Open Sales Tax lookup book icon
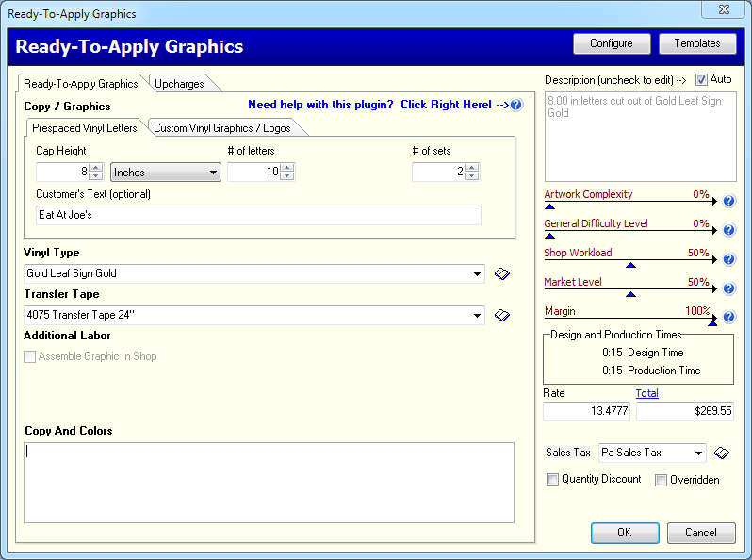 click(x=722, y=453)
